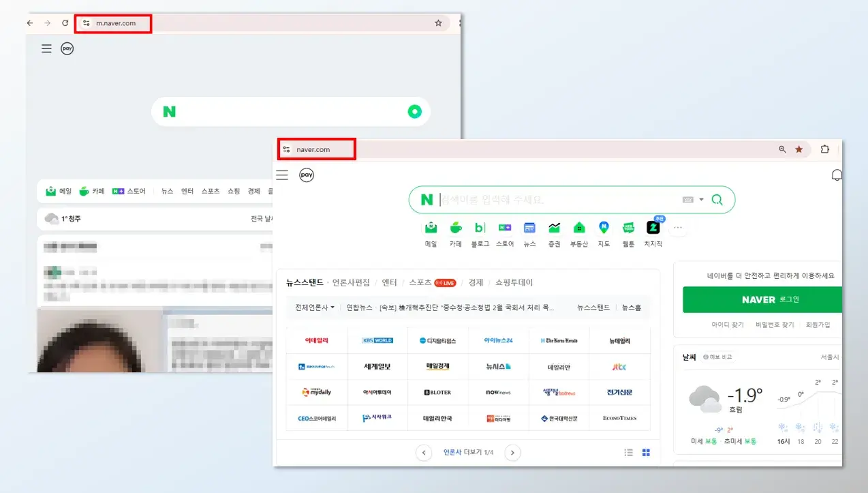Image resolution: width=868 pixels, height=493 pixels.
Task: Open the Webtoon (웹툰) icon
Action: point(627,228)
